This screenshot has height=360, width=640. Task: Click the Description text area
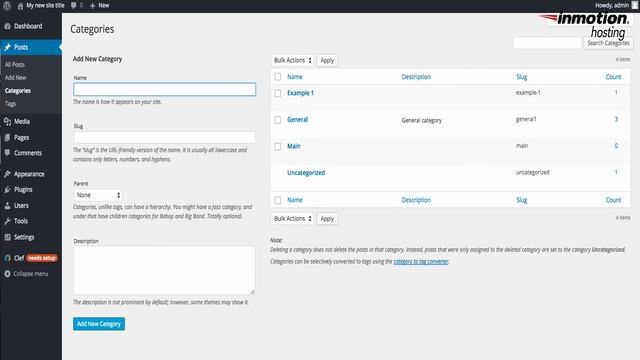[164, 270]
